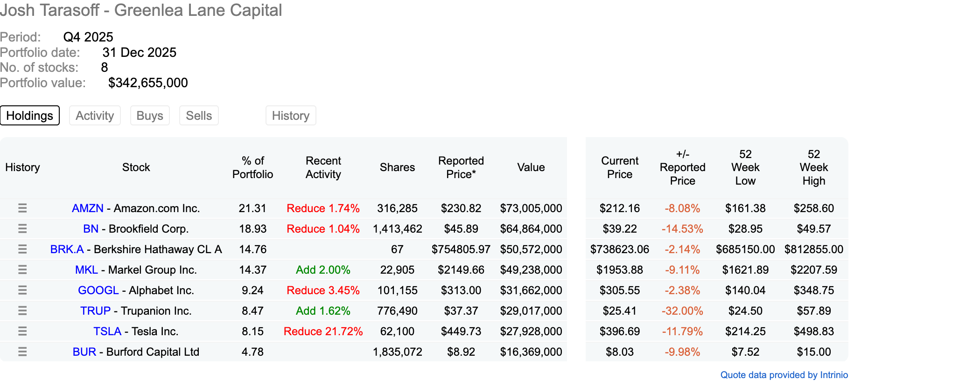Open history icon for Trupanion Inc. row
This screenshot has width=980, height=386.
point(22,311)
